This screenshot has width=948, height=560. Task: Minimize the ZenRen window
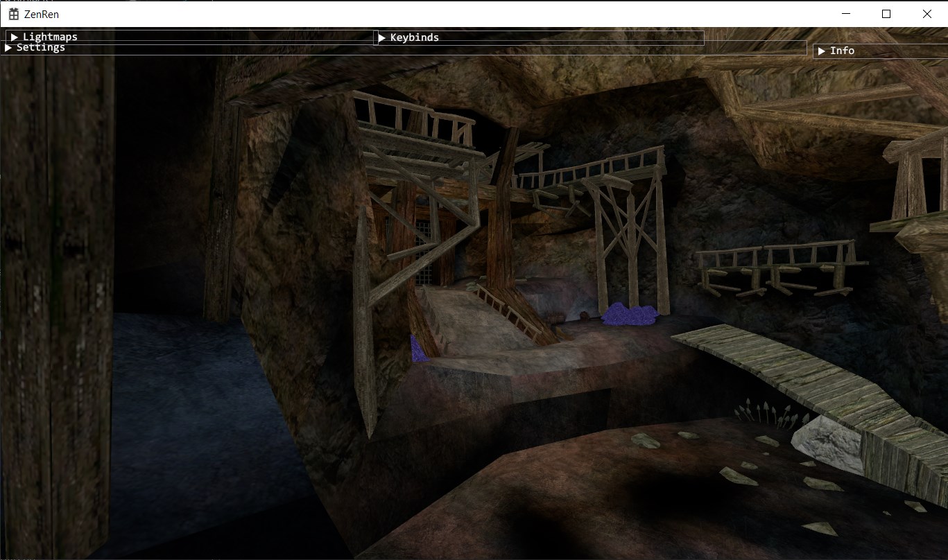tap(845, 14)
